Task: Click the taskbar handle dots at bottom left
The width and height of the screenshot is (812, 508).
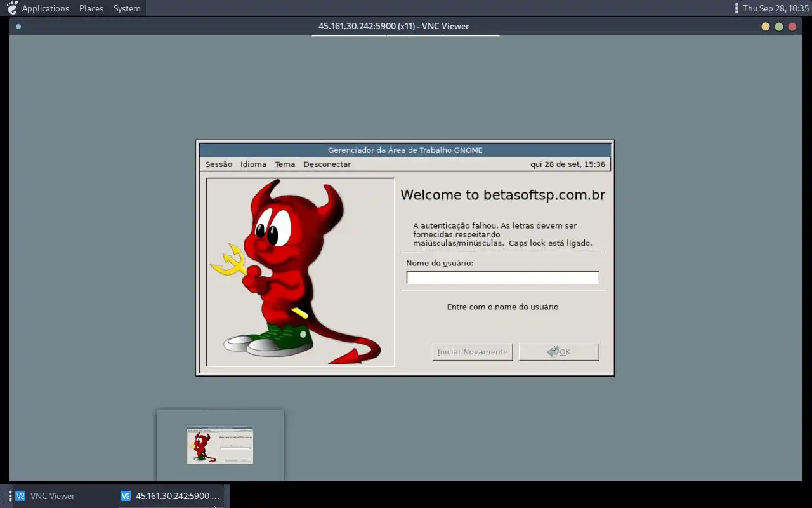Action: point(10,496)
